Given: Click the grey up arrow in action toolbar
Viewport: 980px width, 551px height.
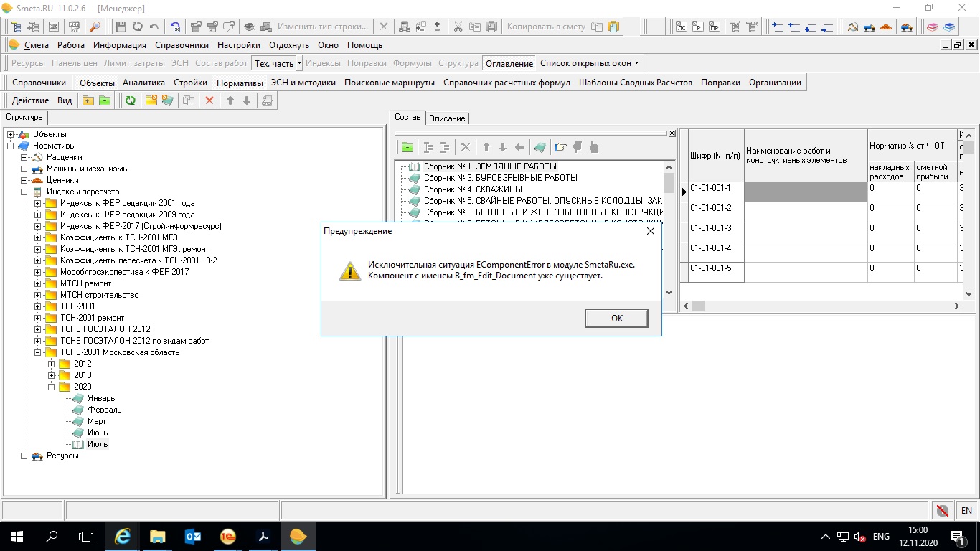Looking at the screenshot, I should pos(230,100).
